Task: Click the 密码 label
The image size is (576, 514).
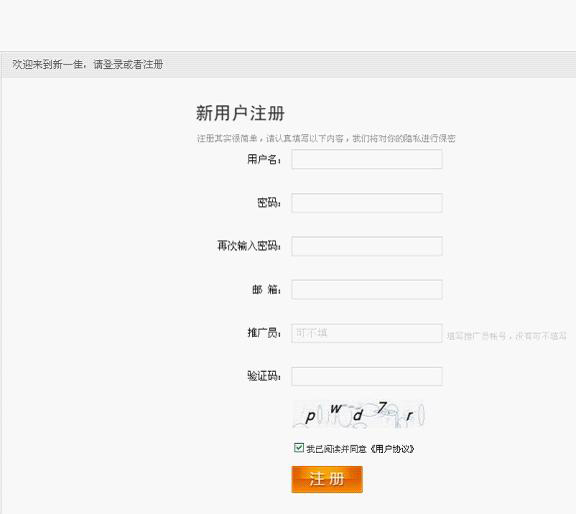Action: [x=269, y=203]
